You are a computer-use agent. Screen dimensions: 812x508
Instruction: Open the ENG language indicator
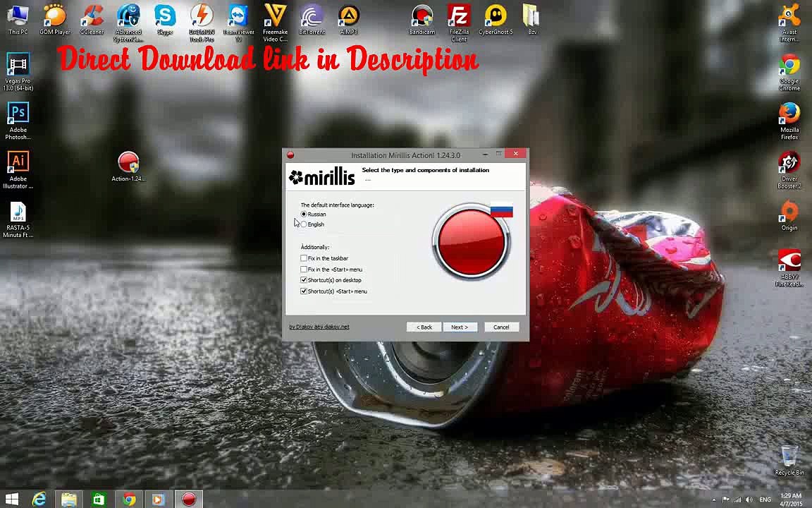(x=765, y=500)
